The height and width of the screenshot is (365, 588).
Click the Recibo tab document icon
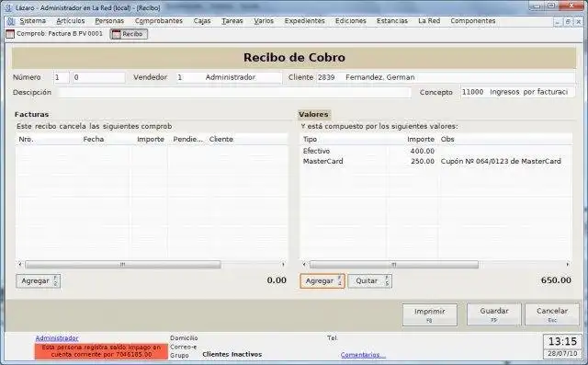coord(117,34)
